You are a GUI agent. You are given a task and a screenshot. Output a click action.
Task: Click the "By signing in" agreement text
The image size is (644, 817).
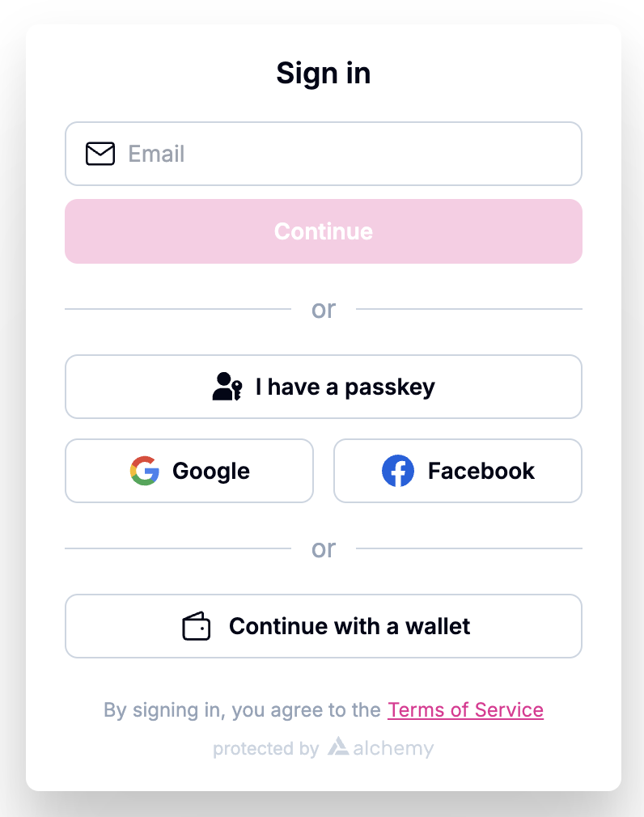(x=243, y=709)
